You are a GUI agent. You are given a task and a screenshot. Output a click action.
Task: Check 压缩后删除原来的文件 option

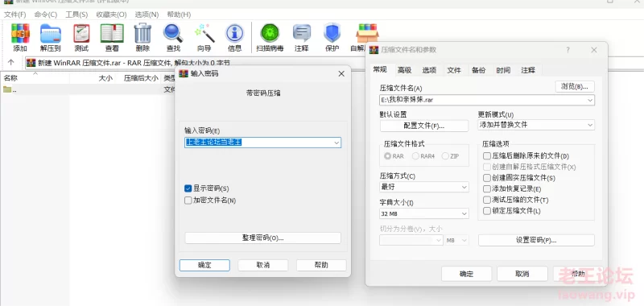point(487,156)
